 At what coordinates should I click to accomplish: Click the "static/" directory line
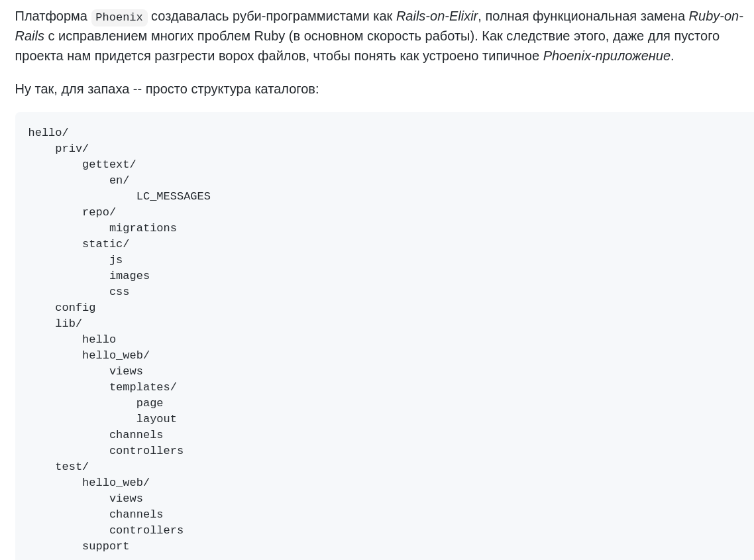point(105,244)
